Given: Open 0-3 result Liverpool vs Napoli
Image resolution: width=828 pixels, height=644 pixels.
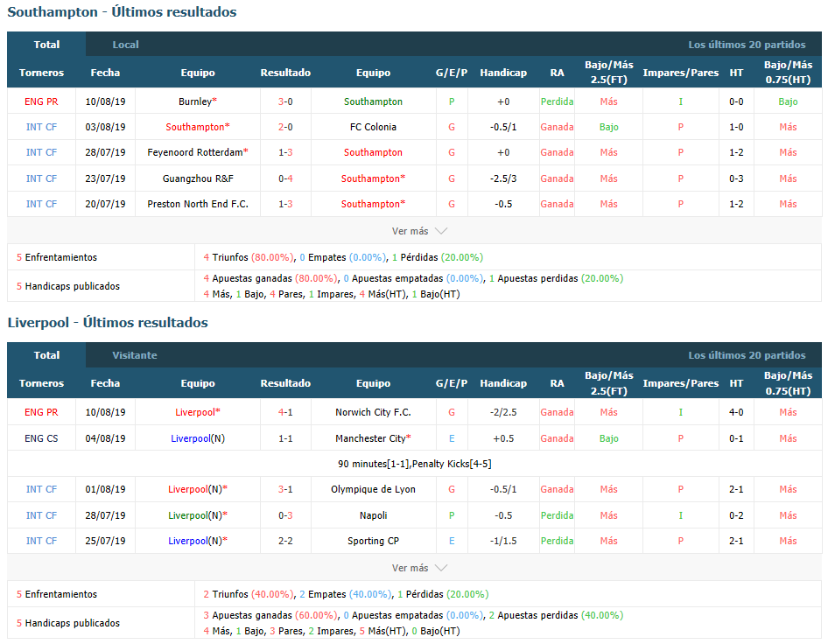Looking at the screenshot, I should (x=285, y=515).
